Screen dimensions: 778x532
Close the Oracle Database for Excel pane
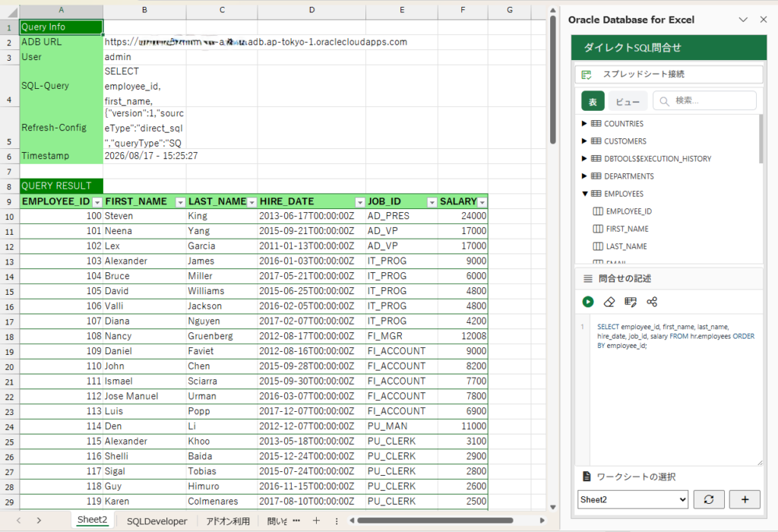(764, 19)
